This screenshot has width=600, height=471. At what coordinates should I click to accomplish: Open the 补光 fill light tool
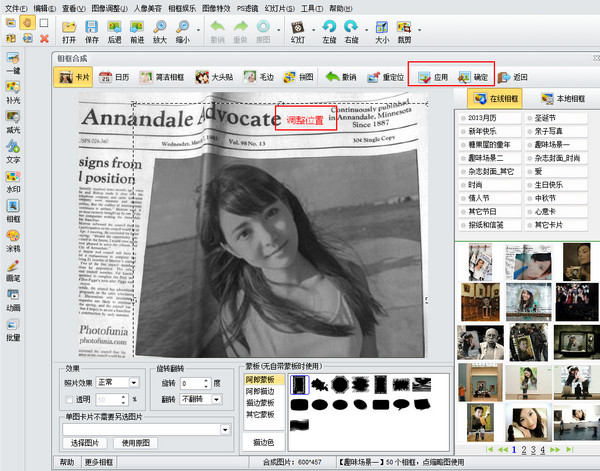point(13,93)
